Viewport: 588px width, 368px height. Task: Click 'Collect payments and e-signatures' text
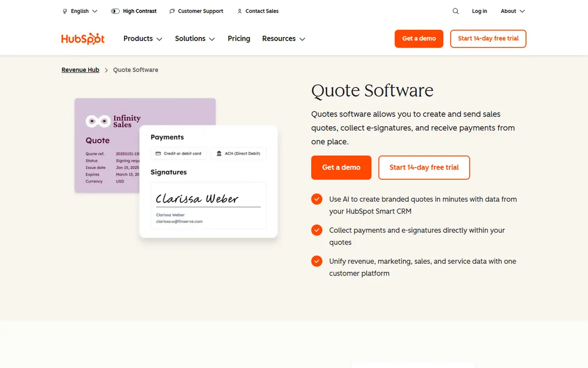click(x=416, y=236)
